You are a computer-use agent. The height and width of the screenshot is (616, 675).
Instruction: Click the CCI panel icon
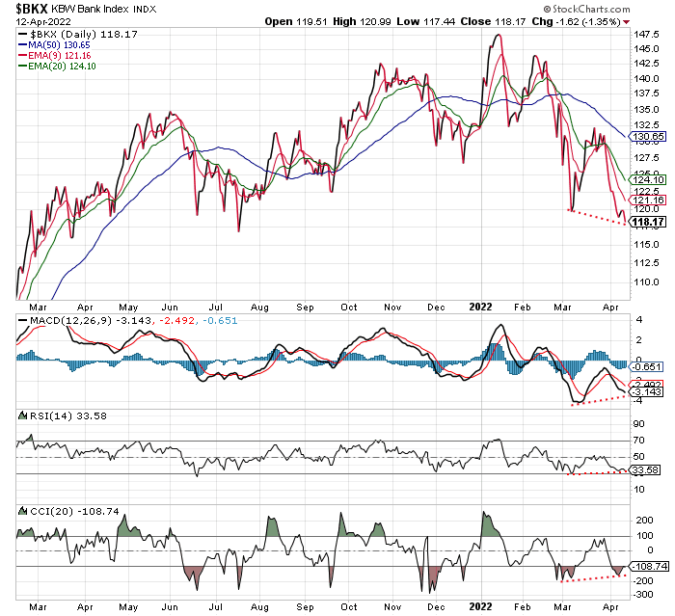[22, 511]
